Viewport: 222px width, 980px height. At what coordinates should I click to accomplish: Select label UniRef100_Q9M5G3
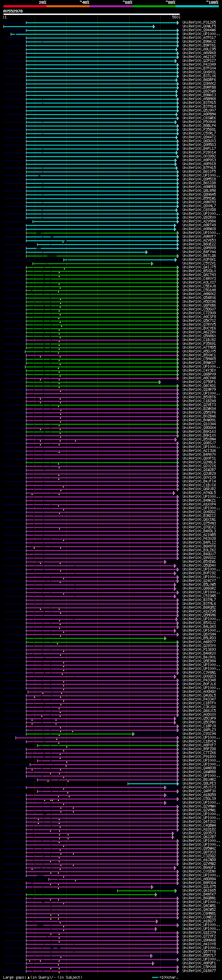point(199,145)
